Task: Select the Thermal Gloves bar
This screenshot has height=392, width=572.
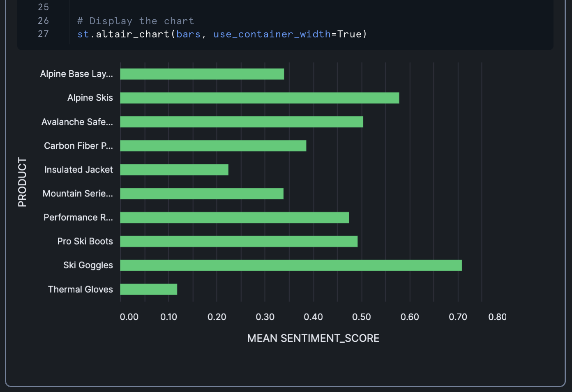Action: pos(148,289)
